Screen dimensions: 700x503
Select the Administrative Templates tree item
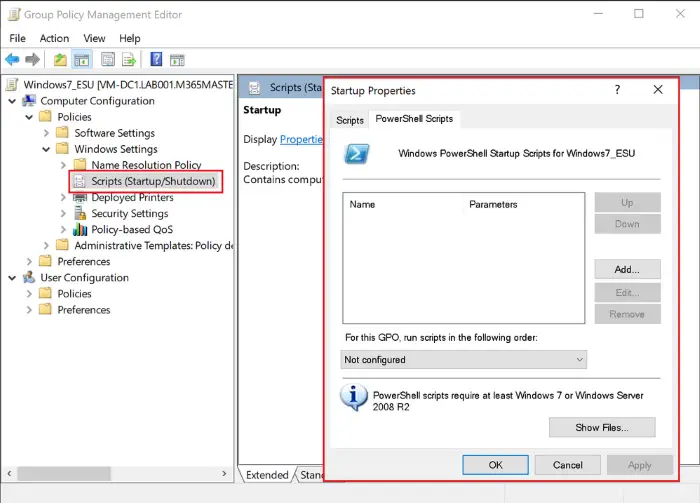point(154,245)
